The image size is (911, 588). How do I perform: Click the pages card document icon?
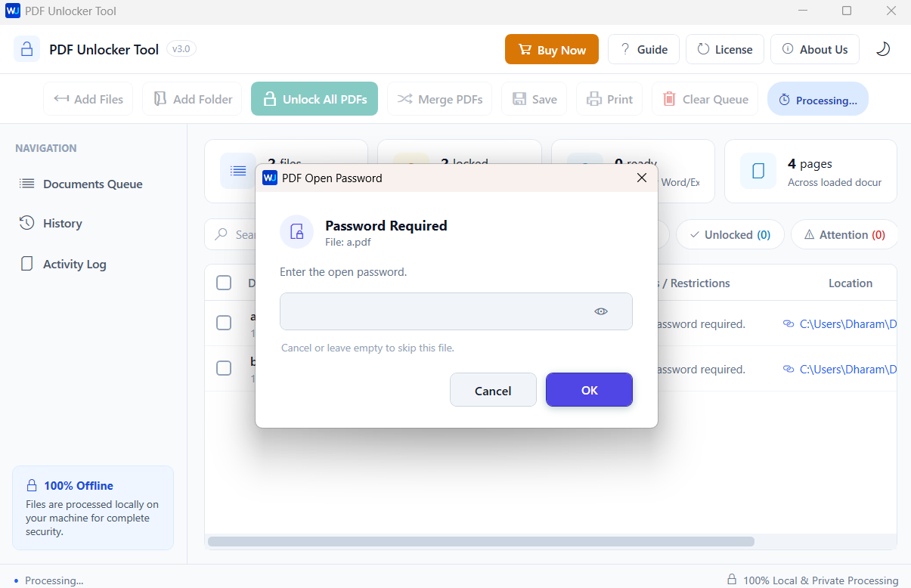click(758, 171)
